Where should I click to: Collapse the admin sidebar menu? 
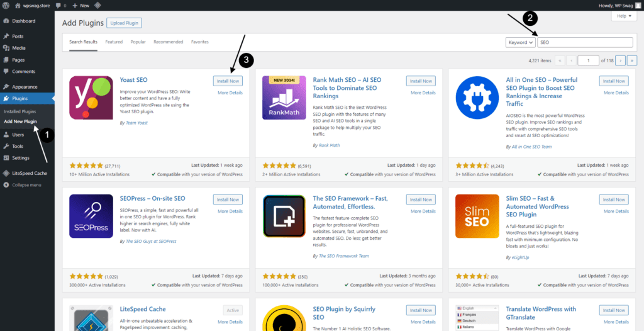pos(26,185)
